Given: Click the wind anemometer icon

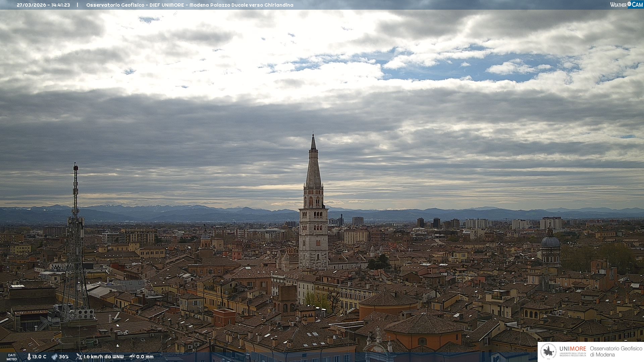Looking at the screenshot, I should 79,356.
